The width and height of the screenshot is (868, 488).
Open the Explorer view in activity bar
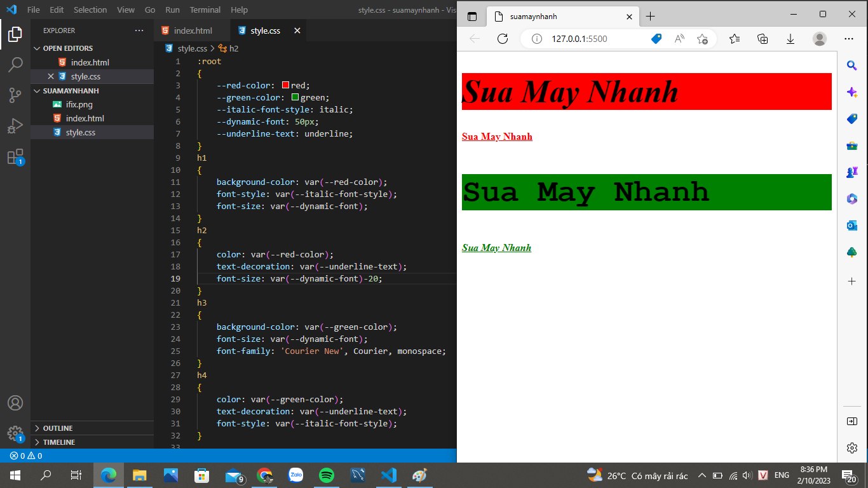(15, 34)
